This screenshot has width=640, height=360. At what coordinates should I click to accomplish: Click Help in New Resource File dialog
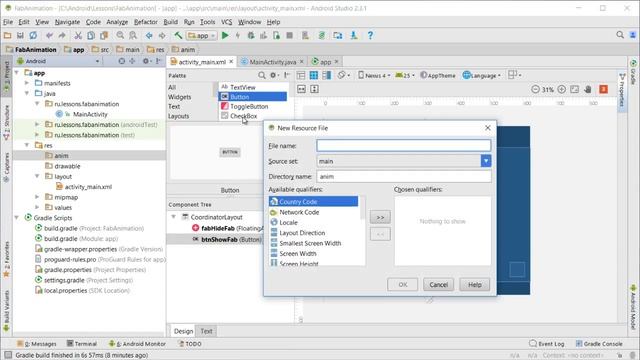pyautogui.click(x=474, y=284)
